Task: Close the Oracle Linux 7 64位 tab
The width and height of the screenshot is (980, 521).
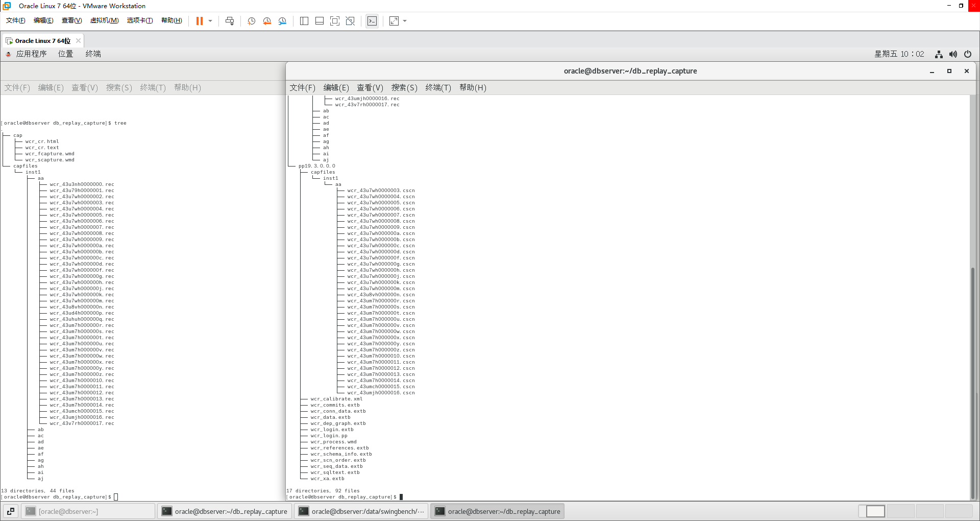Action: pyautogui.click(x=78, y=41)
